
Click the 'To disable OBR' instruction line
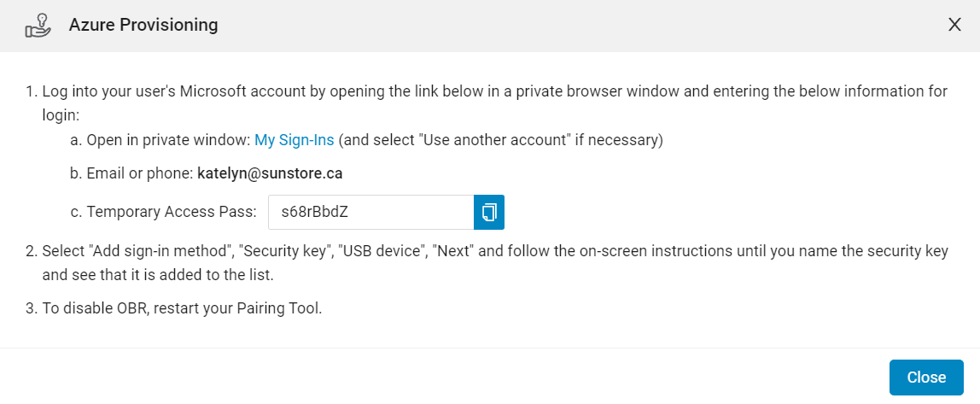click(x=182, y=309)
